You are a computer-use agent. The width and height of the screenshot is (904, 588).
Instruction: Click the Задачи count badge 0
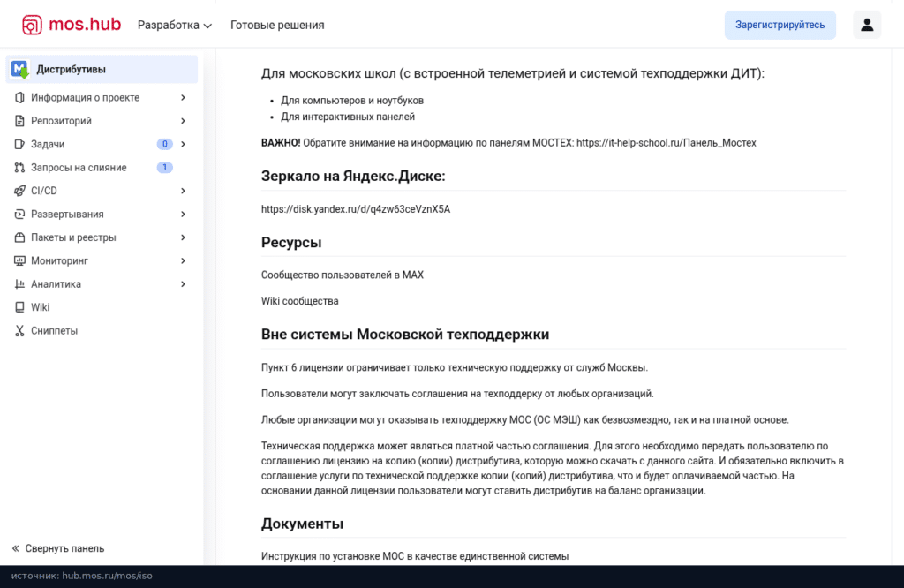(164, 144)
